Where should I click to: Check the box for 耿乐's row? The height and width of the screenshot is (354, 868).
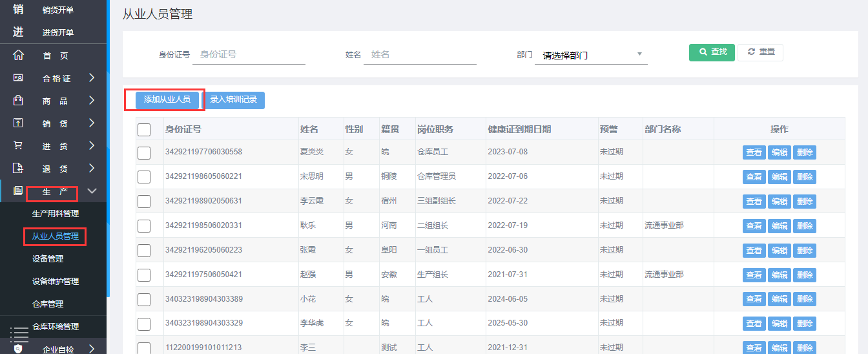[144, 226]
